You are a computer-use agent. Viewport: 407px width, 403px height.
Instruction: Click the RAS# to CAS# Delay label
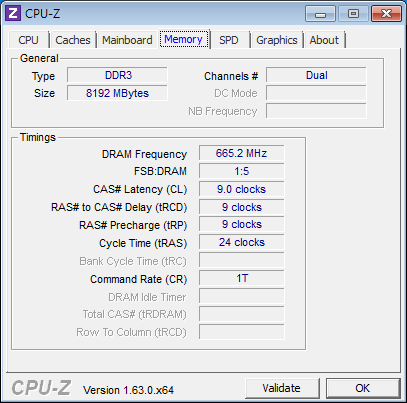point(119,207)
